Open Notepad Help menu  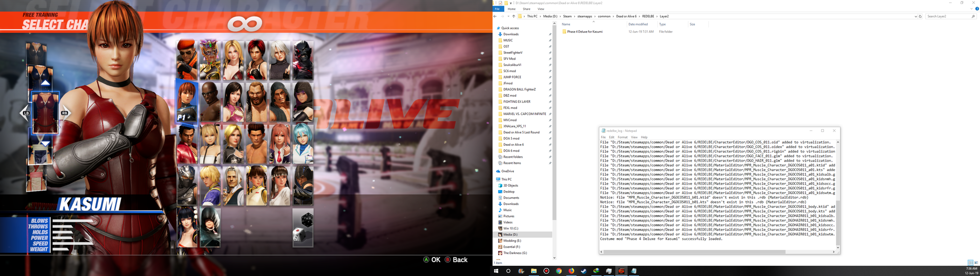(x=644, y=137)
